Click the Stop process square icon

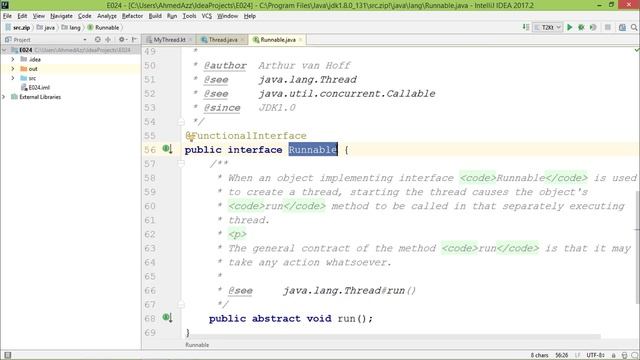[x=608, y=27]
